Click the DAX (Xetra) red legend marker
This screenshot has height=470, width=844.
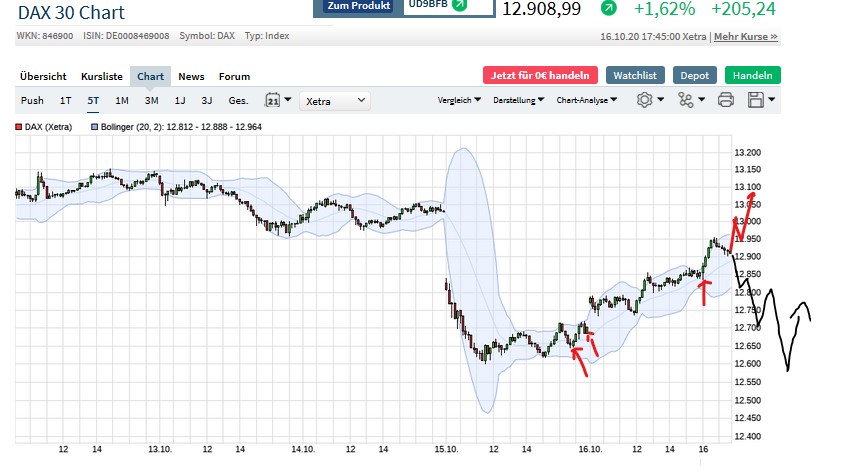[x=18, y=127]
